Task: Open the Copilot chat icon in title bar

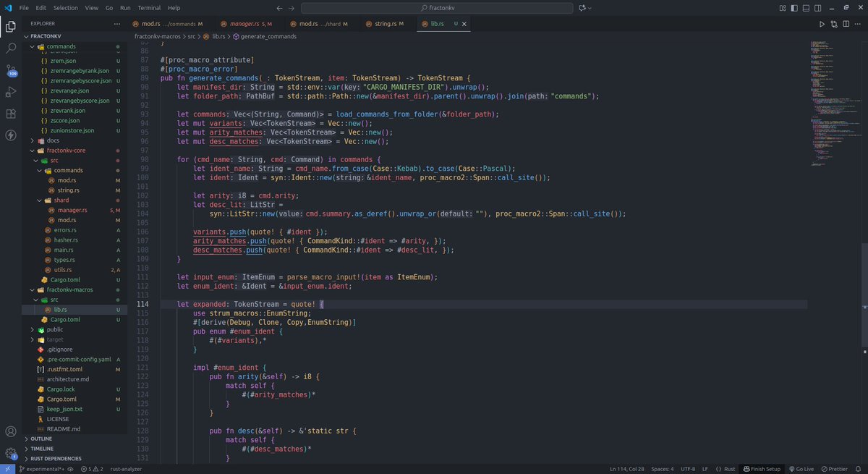Action: click(x=582, y=7)
